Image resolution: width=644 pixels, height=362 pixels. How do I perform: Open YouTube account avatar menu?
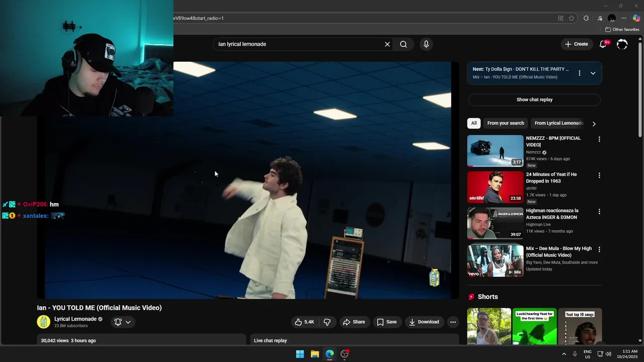point(622,44)
